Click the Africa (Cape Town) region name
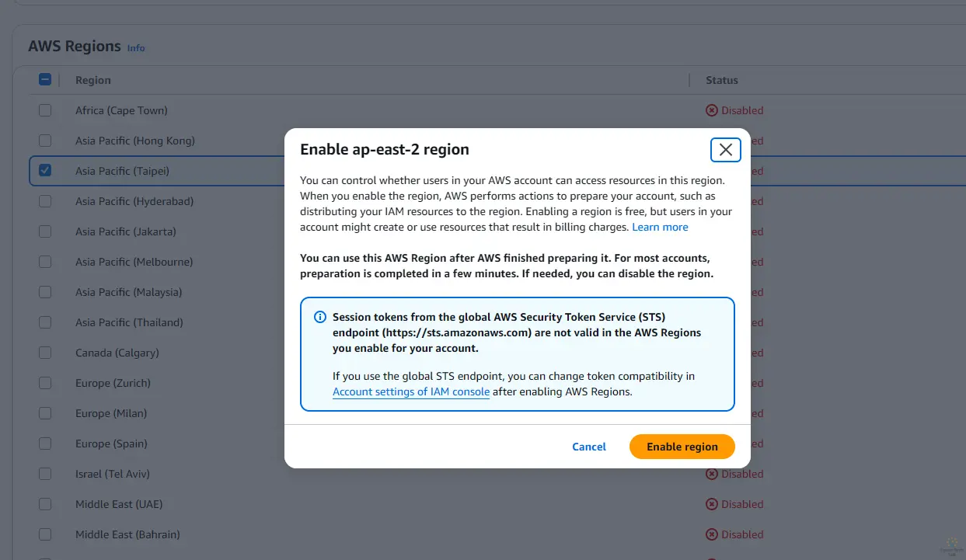This screenshot has height=560, width=966. coord(121,110)
